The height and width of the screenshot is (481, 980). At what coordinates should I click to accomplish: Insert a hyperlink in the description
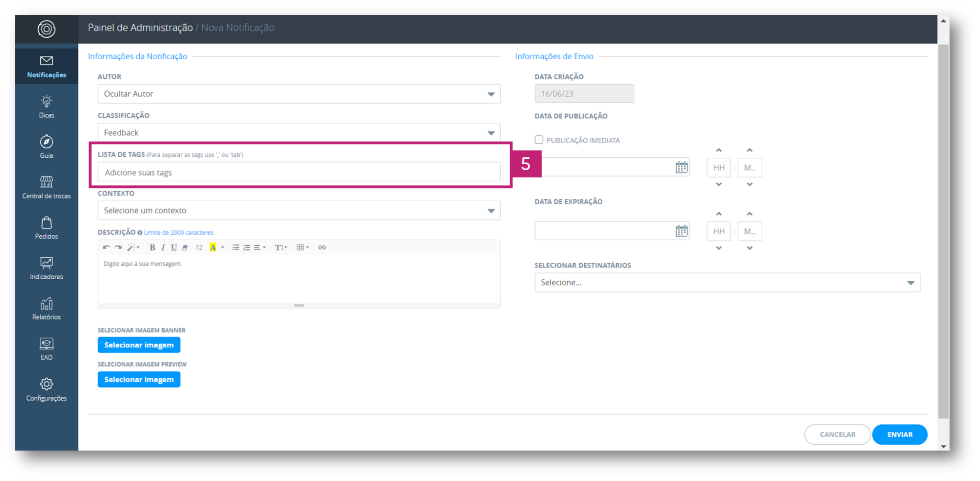click(x=322, y=247)
